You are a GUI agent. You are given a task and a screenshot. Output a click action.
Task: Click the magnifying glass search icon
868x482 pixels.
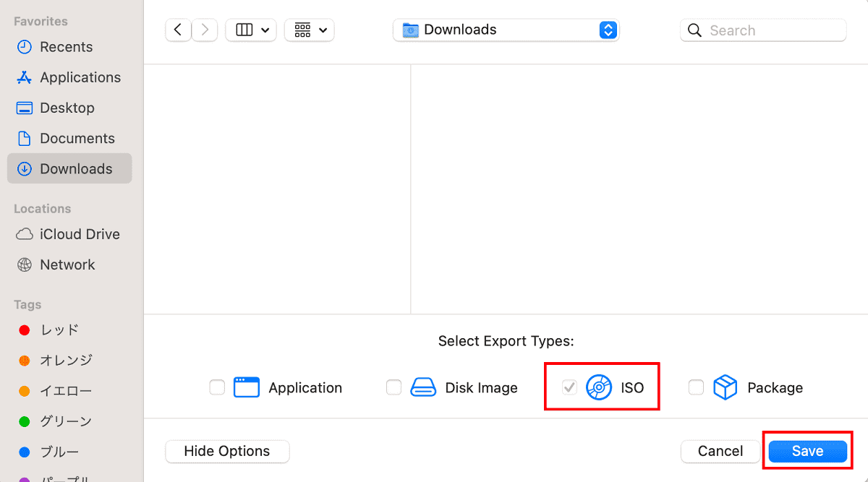[695, 30]
